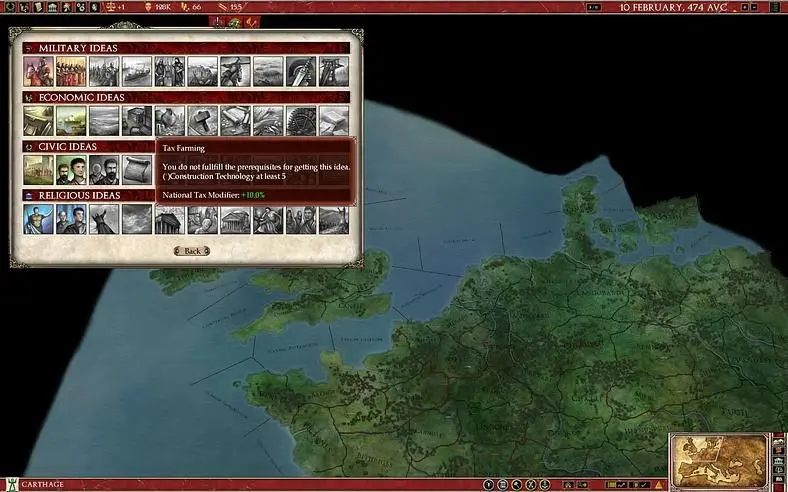Pick the domed pantheon religious idea
The width and height of the screenshot is (788, 492).
(x=235, y=220)
